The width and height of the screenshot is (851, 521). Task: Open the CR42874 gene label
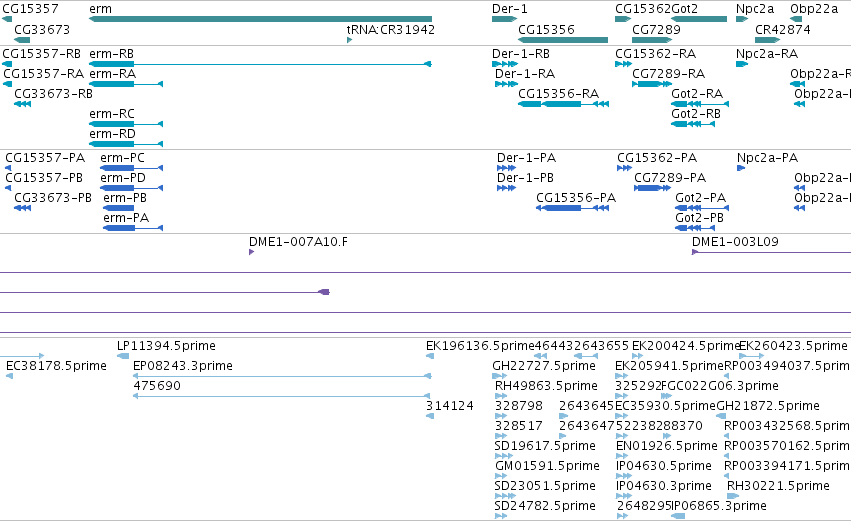(x=783, y=29)
